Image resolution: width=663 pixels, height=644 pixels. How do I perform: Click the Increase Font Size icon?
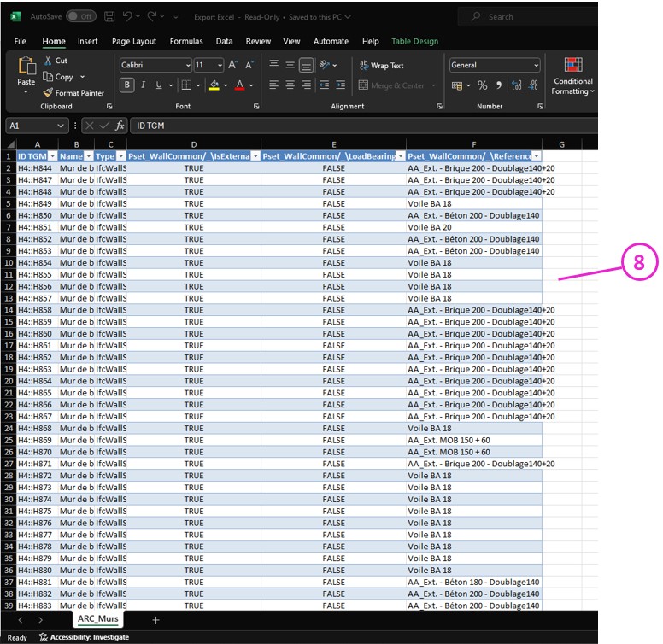tap(234, 66)
